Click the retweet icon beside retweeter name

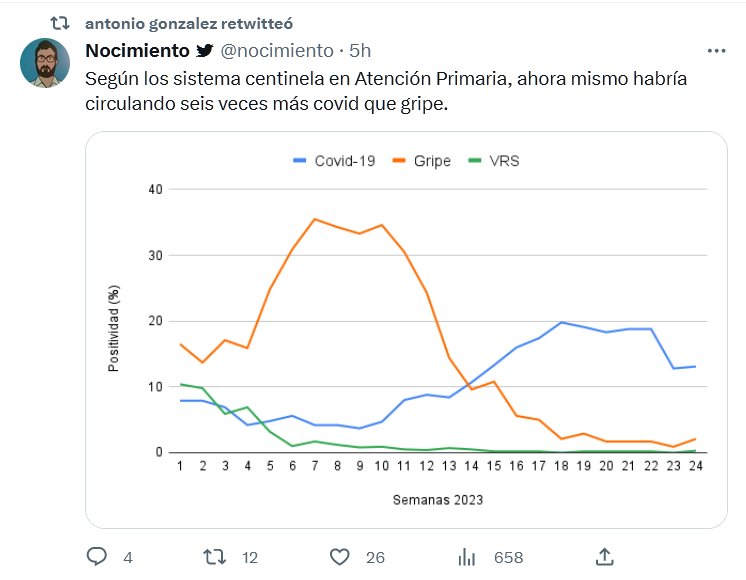click(60, 22)
